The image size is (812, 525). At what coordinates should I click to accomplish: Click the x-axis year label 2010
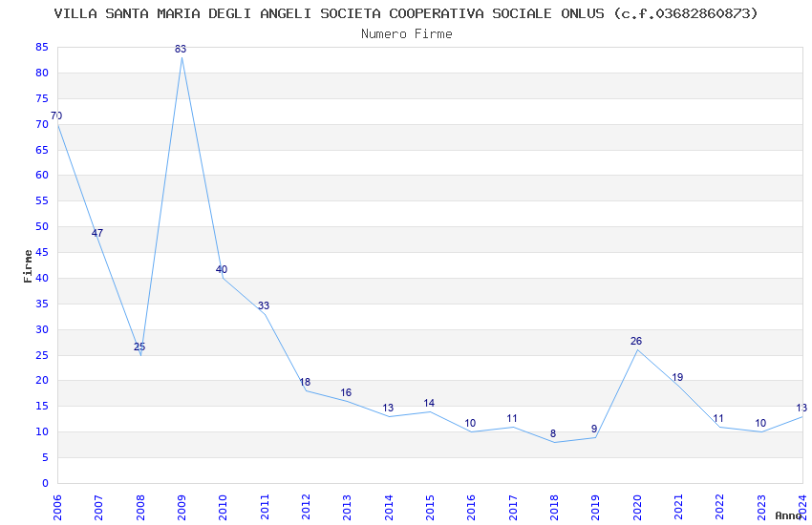pos(223,507)
